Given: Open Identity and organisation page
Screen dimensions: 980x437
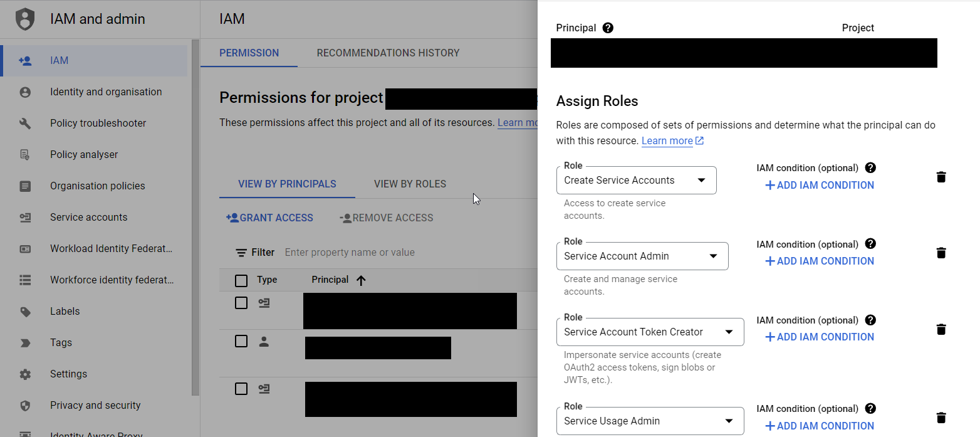Looking at the screenshot, I should [x=95, y=92].
